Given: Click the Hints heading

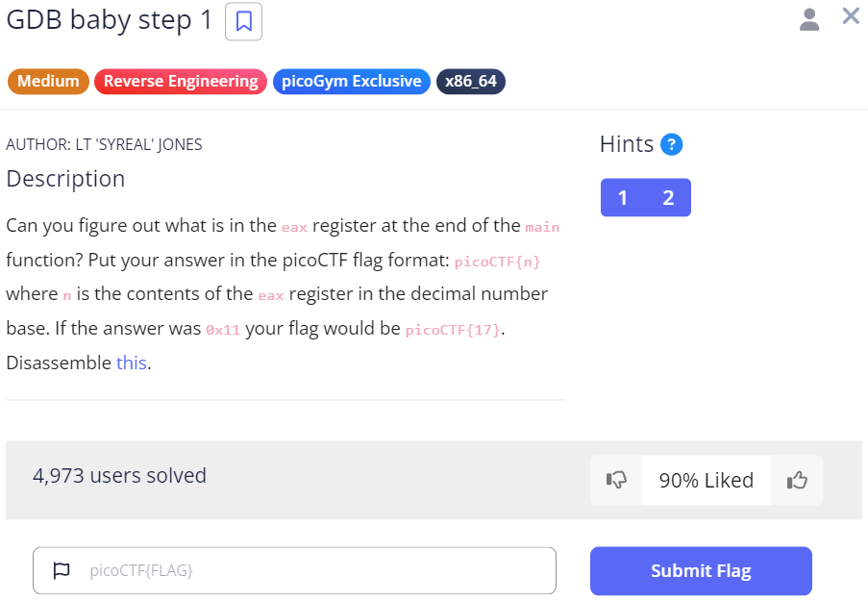Looking at the screenshot, I should point(627,145).
